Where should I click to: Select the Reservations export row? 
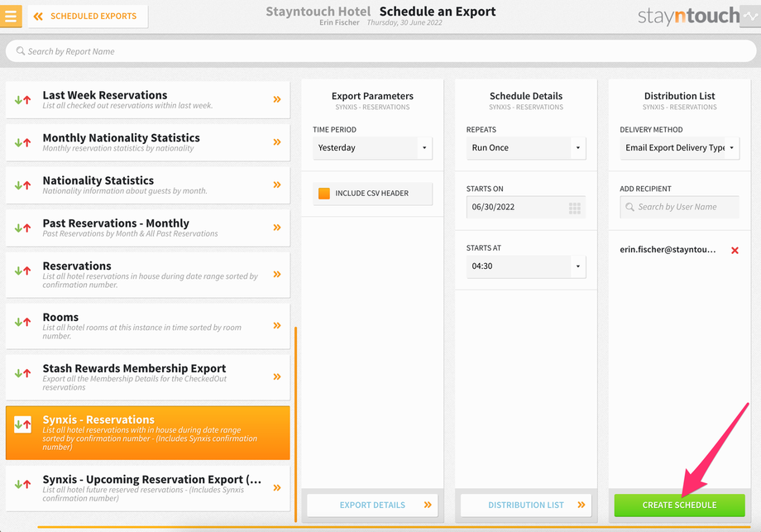click(x=147, y=275)
